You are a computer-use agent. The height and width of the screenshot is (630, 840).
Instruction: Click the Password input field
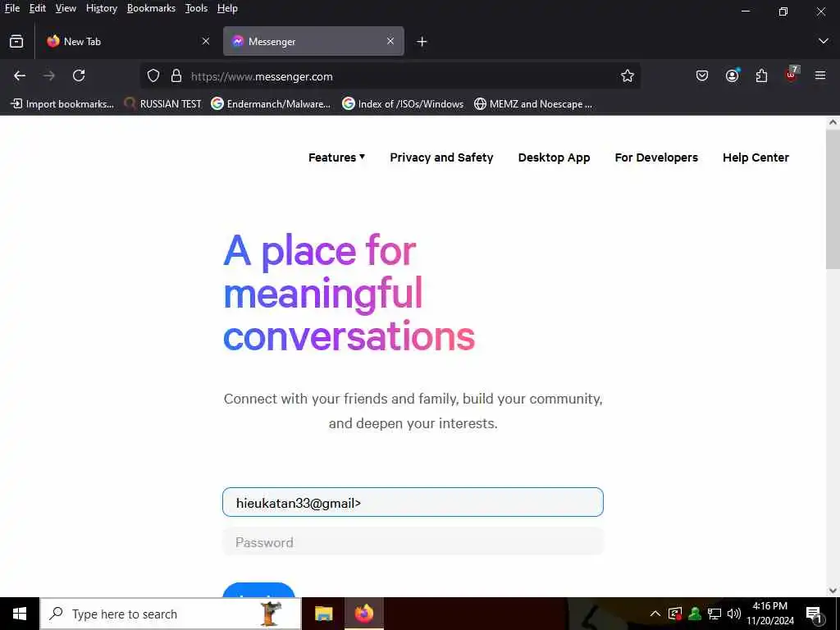pos(413,541)
